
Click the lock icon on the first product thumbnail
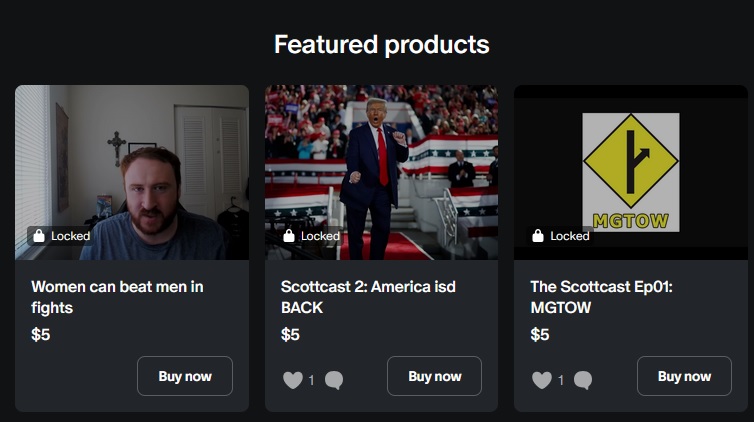[39, 236]
